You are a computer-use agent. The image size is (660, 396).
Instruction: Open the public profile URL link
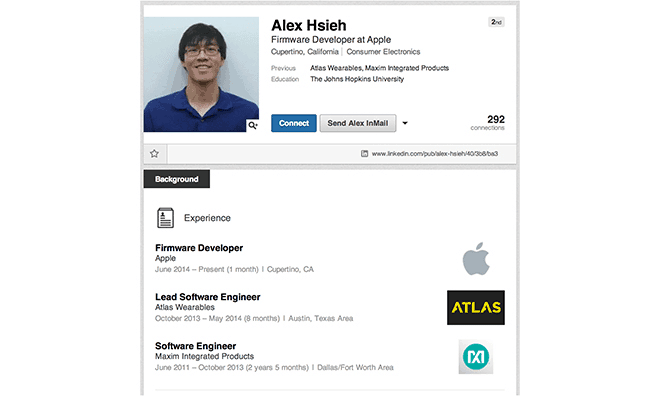[x=435, y=154]
